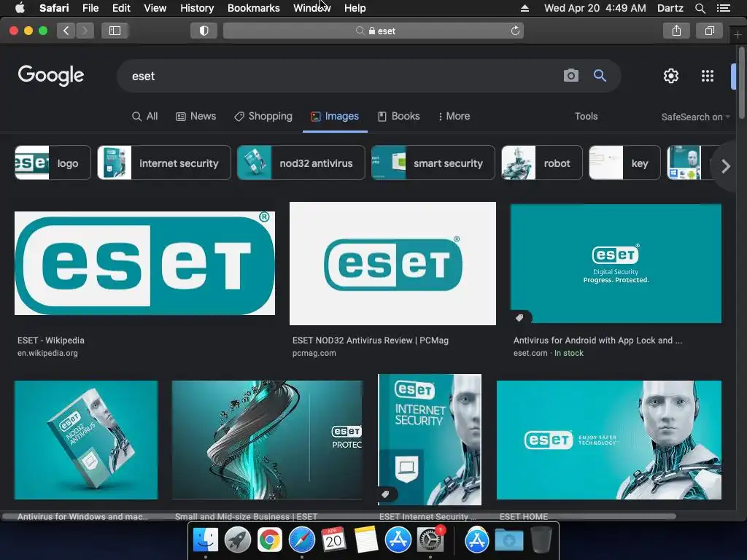Select the smart security suggestion chip
The height and width of the screenshot is (560, 747).
point(433,163)
